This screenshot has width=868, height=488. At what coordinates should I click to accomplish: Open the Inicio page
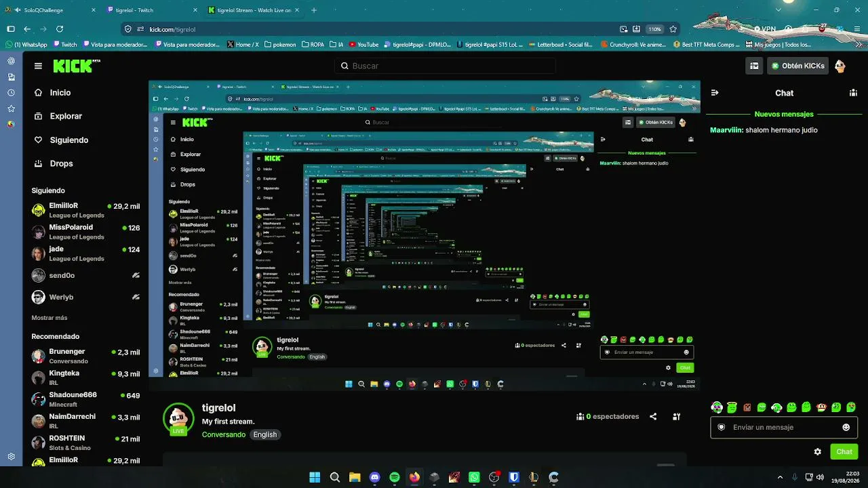[x=52, y=92]
